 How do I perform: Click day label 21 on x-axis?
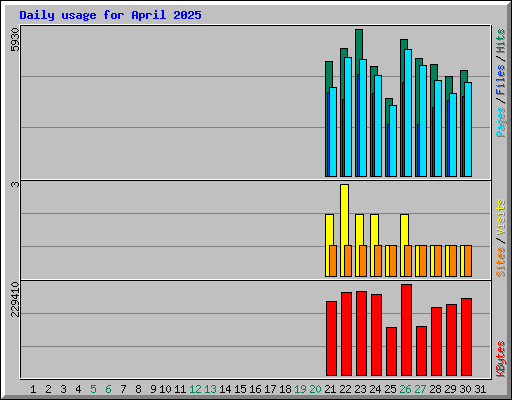pos(330,389)
